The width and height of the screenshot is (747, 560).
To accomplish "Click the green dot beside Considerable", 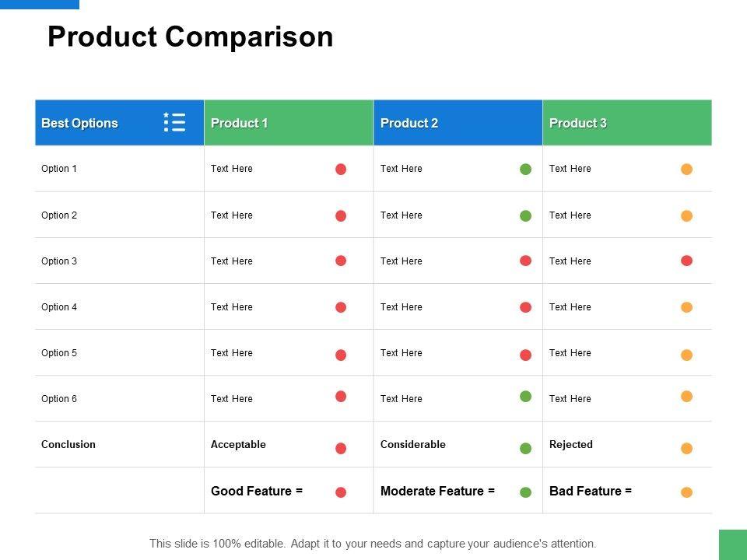I will pos(526,448).
